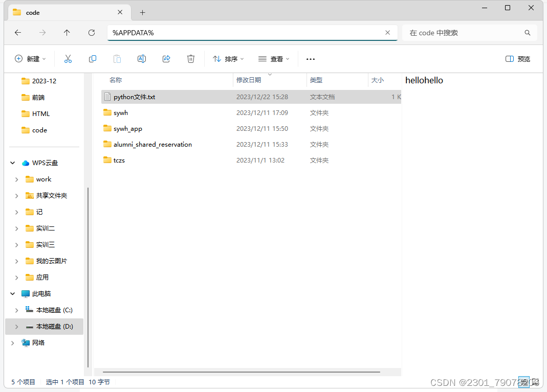This screenshot has width=547, height=392.
Task: Select the alumni_shared_reservation folder row
Action: (251, 144)
